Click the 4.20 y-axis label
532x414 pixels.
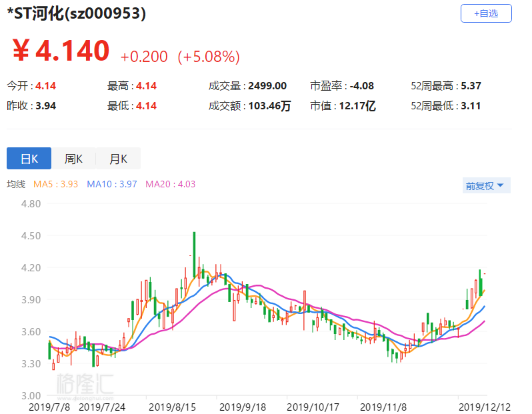(x=31, y=268)
